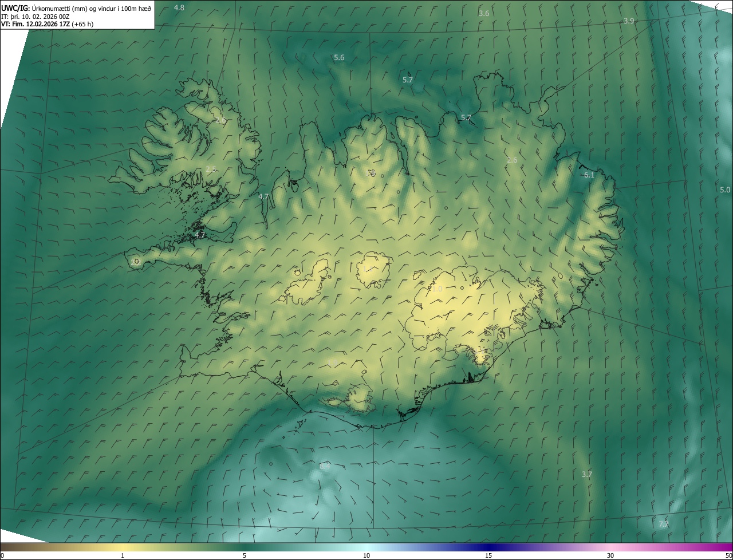Click the 15 tick on the color scale
Viewport: 733px width, 560px height.
point(488,555)
